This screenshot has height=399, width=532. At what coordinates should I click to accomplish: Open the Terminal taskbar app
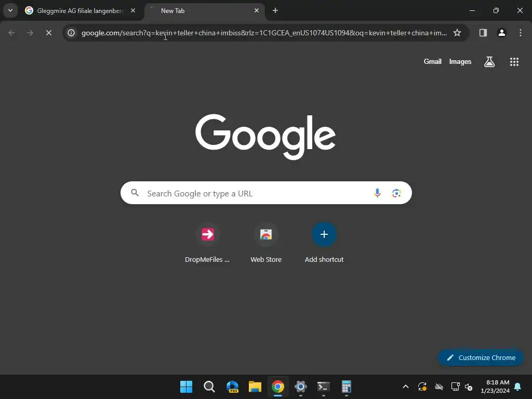click(323, 387)
